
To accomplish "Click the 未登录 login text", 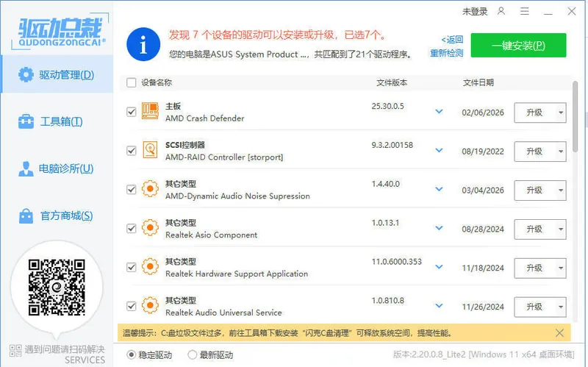I will click(x=475, y=12).
